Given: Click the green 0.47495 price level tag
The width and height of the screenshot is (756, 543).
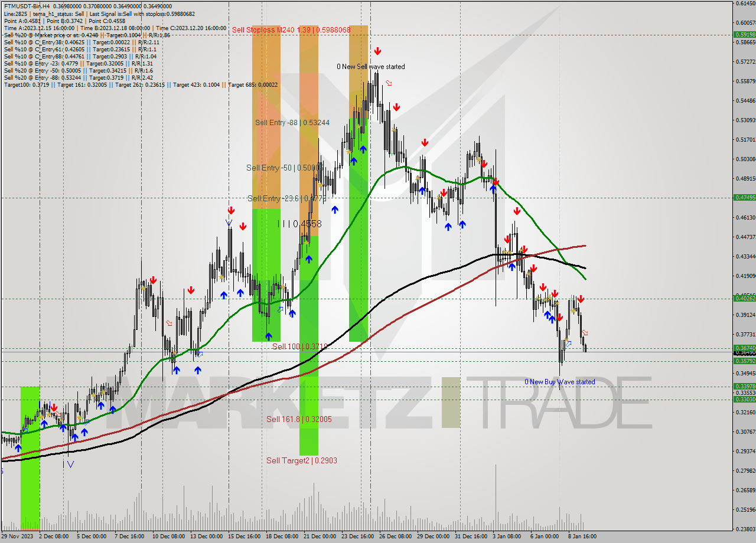Looking at the screenshot, I should click(745, 197).
